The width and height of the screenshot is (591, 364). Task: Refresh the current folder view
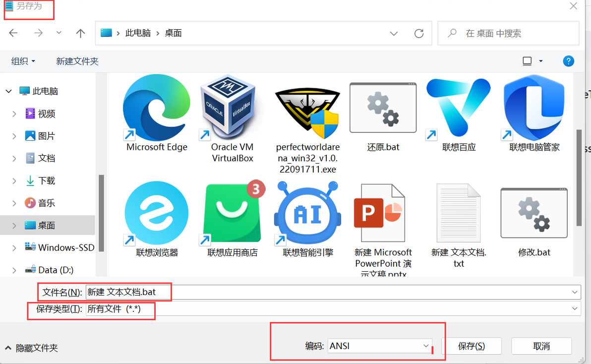419,34
